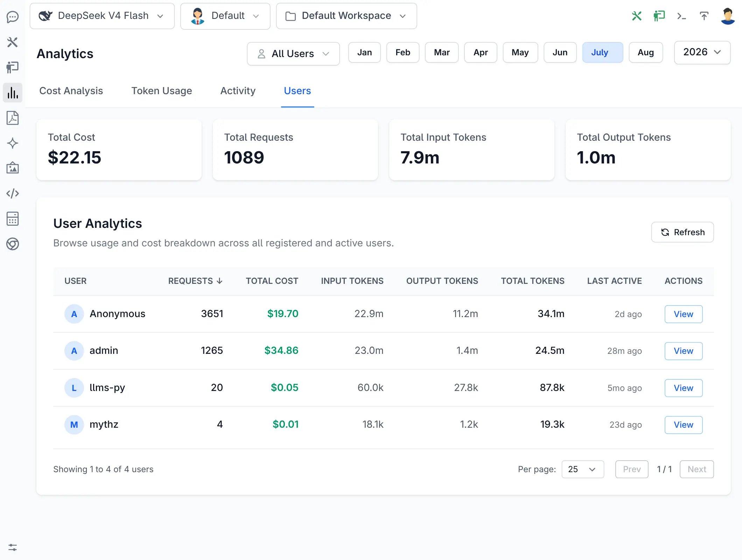Click the Showing 1 to 4 users text
742x560 pixels.
coord(103,469)
